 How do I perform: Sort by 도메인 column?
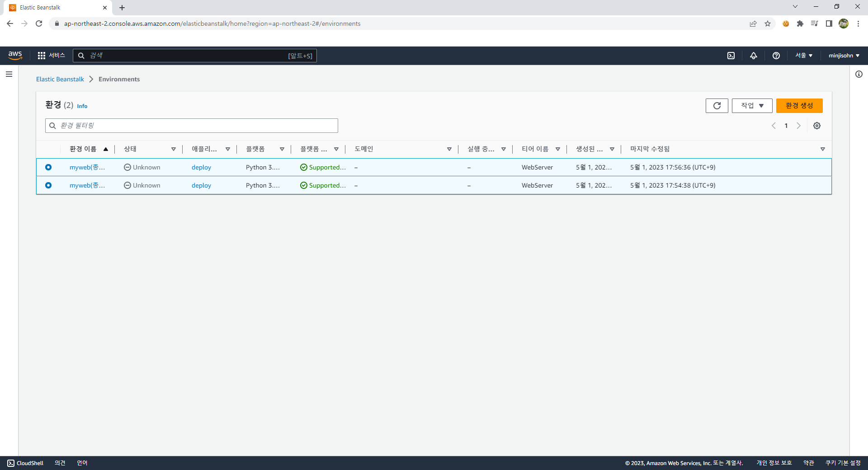pyautogui.click(x=403, y=149)
